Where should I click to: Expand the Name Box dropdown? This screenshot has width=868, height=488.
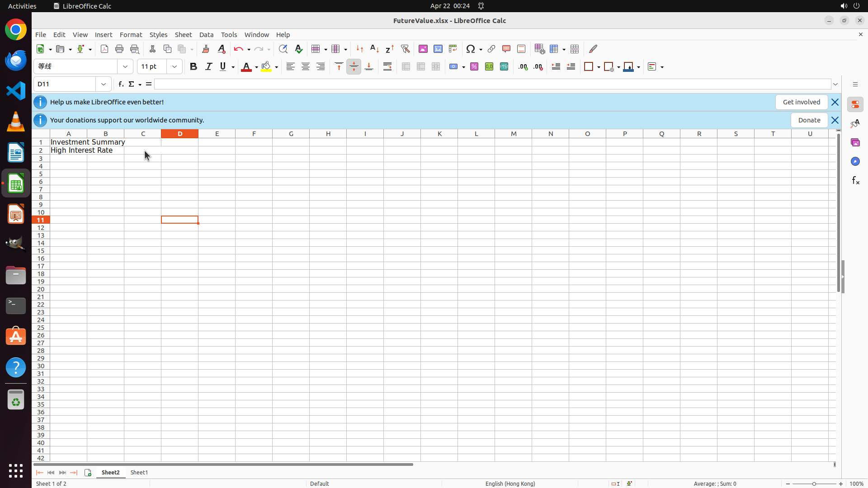click(x=104, y=84)
